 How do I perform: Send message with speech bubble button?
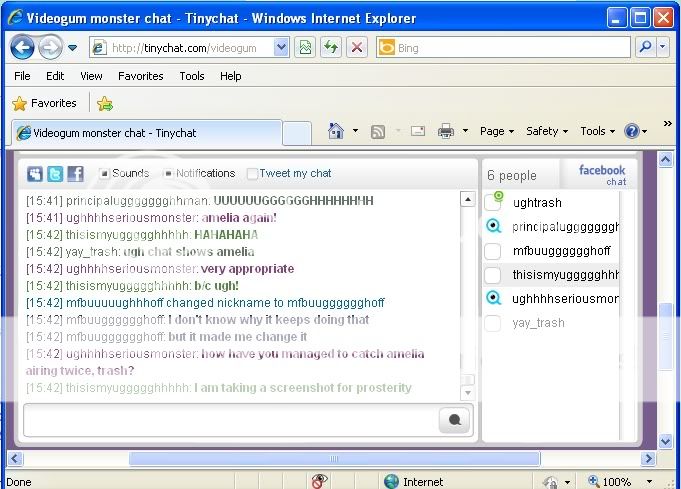(x=454, y=420)
